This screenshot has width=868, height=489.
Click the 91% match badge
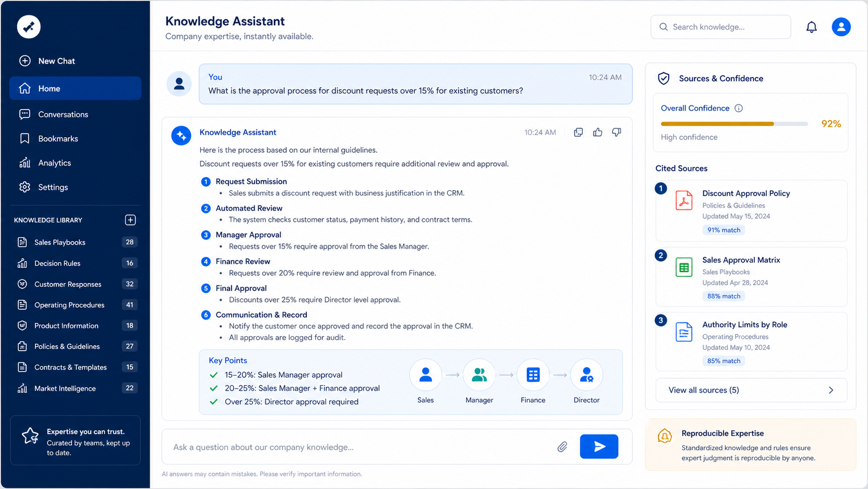(724, 230)
